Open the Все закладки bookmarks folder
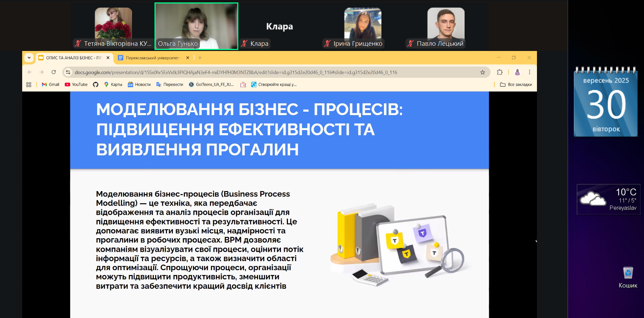Screen dimensions: 644x318 516,85
